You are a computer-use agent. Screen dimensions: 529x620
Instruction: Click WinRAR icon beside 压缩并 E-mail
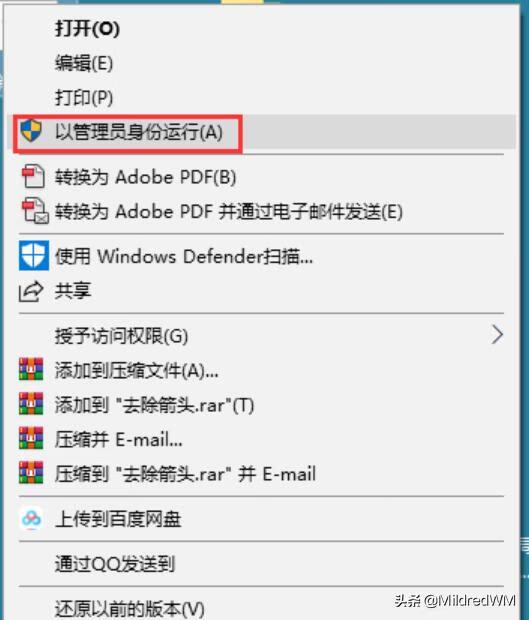tap(31, 438)
